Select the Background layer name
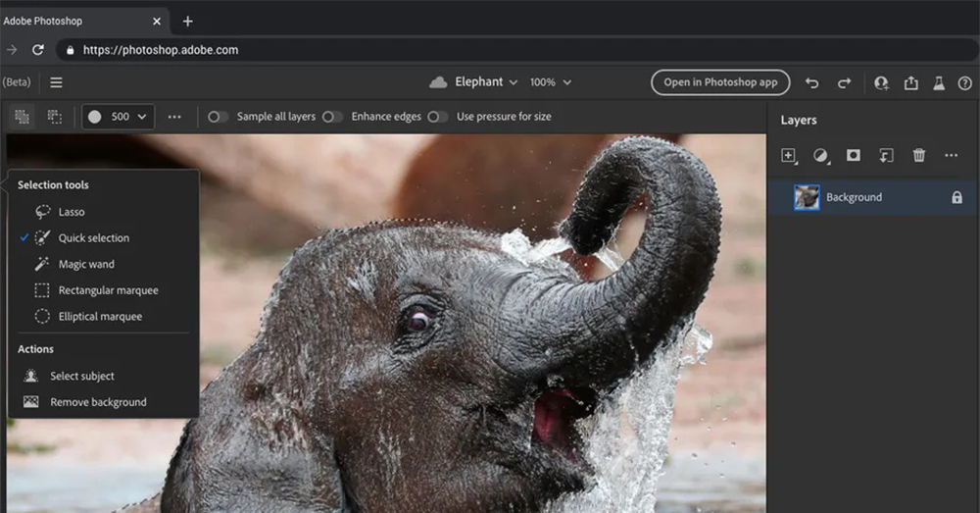The height and width of the screenshot is (513, 980). point(854,198)
